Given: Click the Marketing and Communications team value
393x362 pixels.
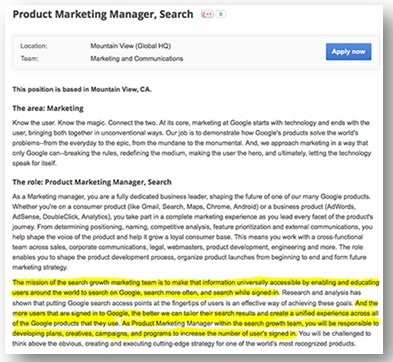Looking at the screenshot, I should 137,59.
